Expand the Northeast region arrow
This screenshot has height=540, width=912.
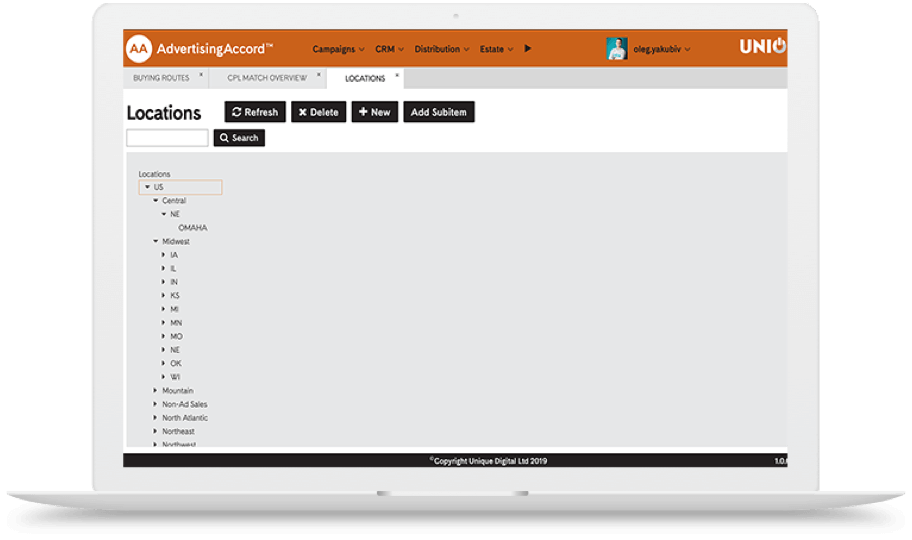tap(155, 431)
